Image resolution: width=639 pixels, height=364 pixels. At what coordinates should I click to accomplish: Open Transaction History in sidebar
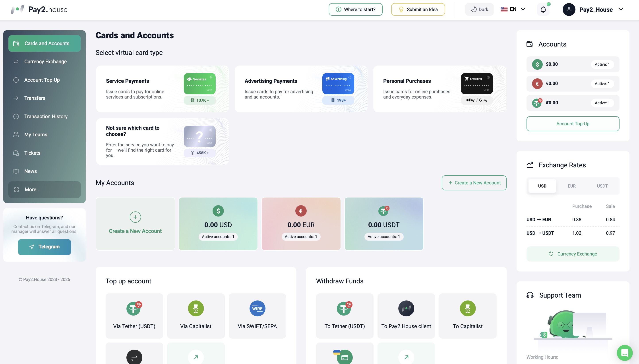(x=45, y=116)
